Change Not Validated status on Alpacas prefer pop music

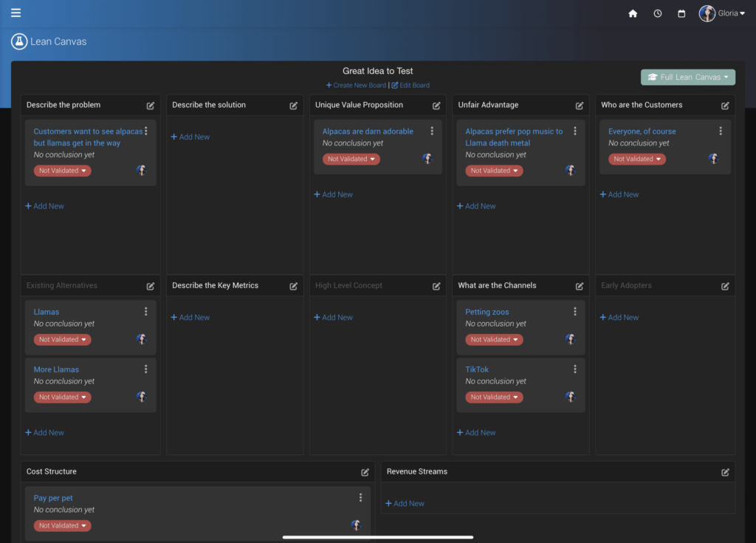click(494, 171)
